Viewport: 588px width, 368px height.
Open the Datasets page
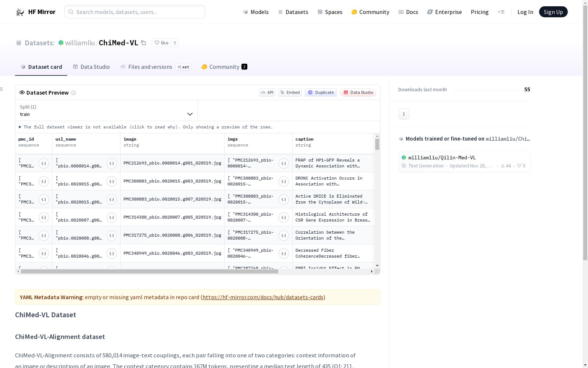coord(293,12)
